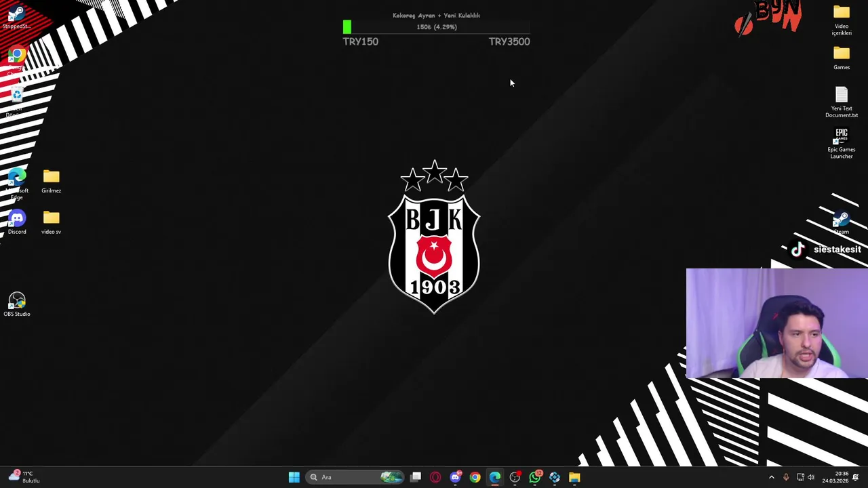Viewport: 868px width, 488px height.
Task: Open Microsoft Edge desktop shortcut
Action: pos(17,184)
